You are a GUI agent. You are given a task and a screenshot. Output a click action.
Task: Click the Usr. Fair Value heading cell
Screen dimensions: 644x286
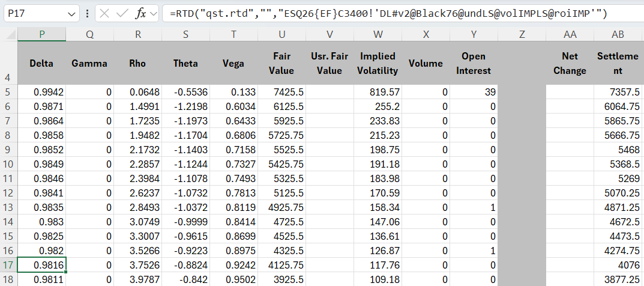(x=330, y=63)
